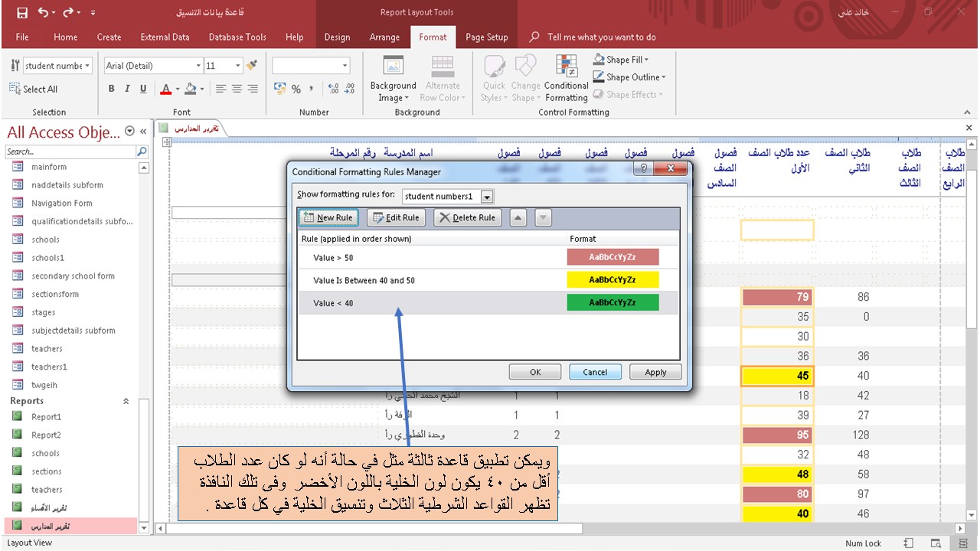This screenshot has width=980, height=551.
Task: Click Increase Decimals icon
Action: [x=333, y=89]
